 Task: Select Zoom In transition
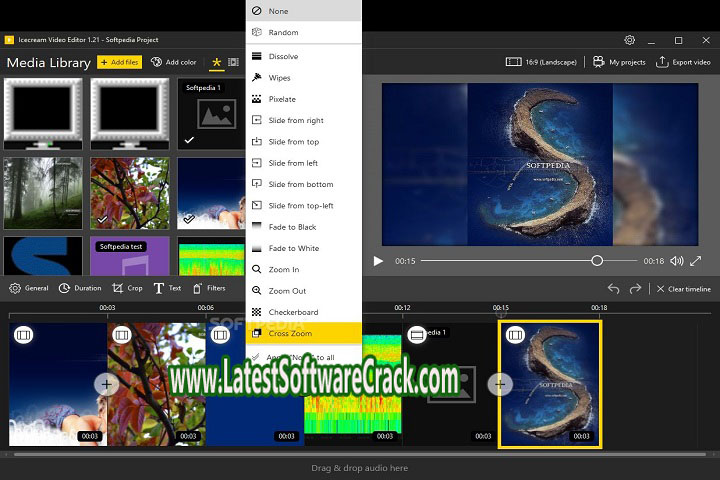(304, 269)
